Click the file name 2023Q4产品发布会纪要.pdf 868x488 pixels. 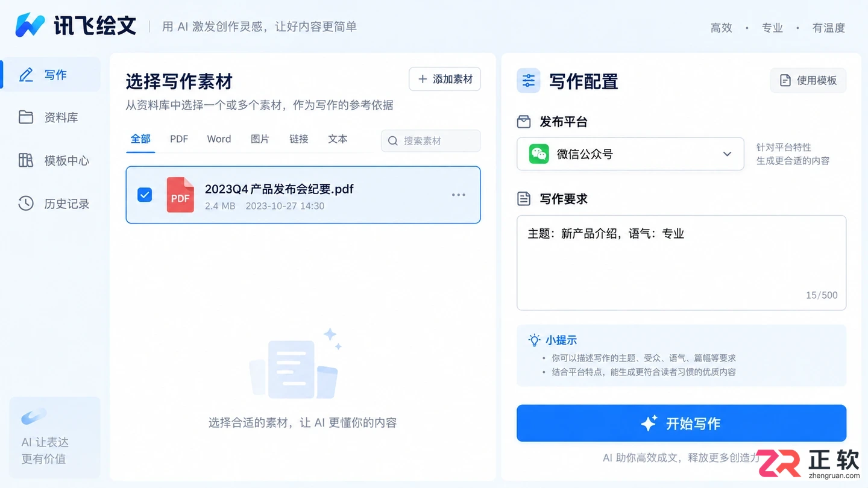click(x=279, y=189)
